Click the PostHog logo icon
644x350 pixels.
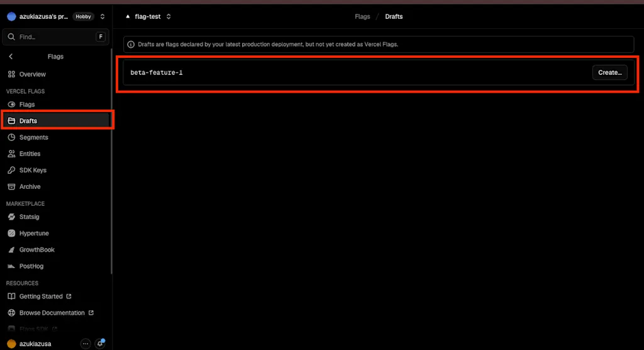click(x=11, y=266)
